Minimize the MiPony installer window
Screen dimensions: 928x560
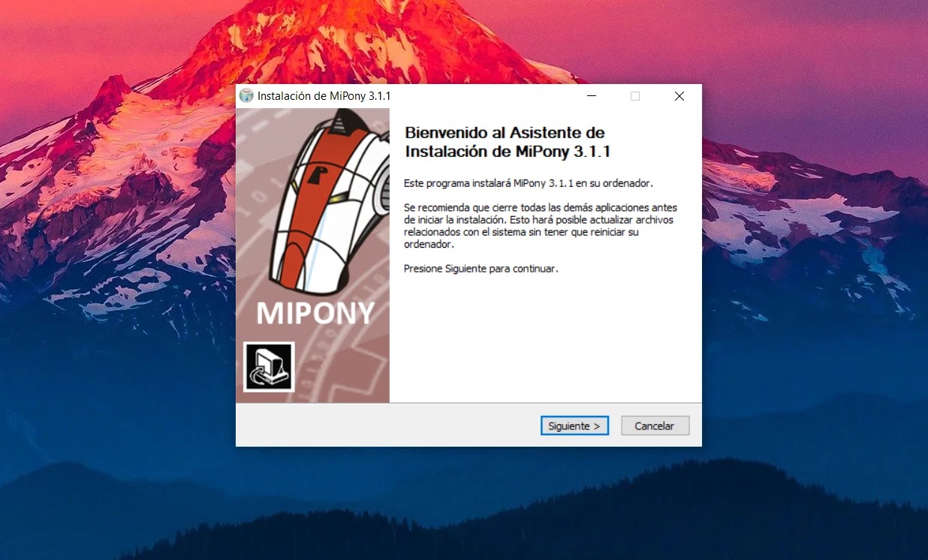(592, 96)
